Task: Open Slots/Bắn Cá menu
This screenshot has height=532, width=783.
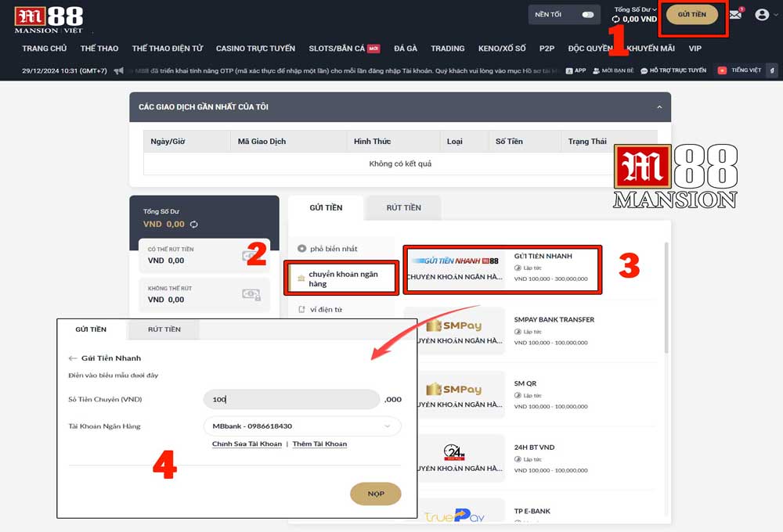Action: coord(344,49)
